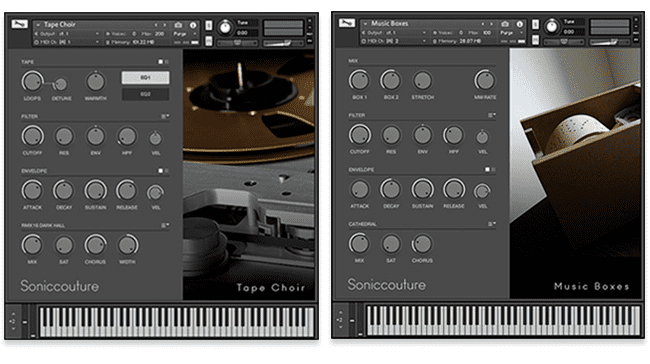Toggle Solo button in Music Boxes header
The image size is (650, 364).
pos(536,24)
